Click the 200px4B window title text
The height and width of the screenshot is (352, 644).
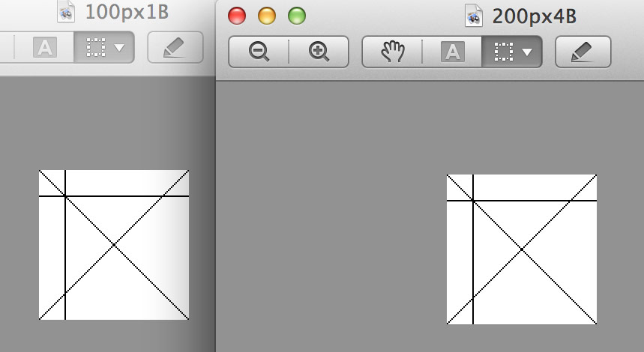(535, 16)
